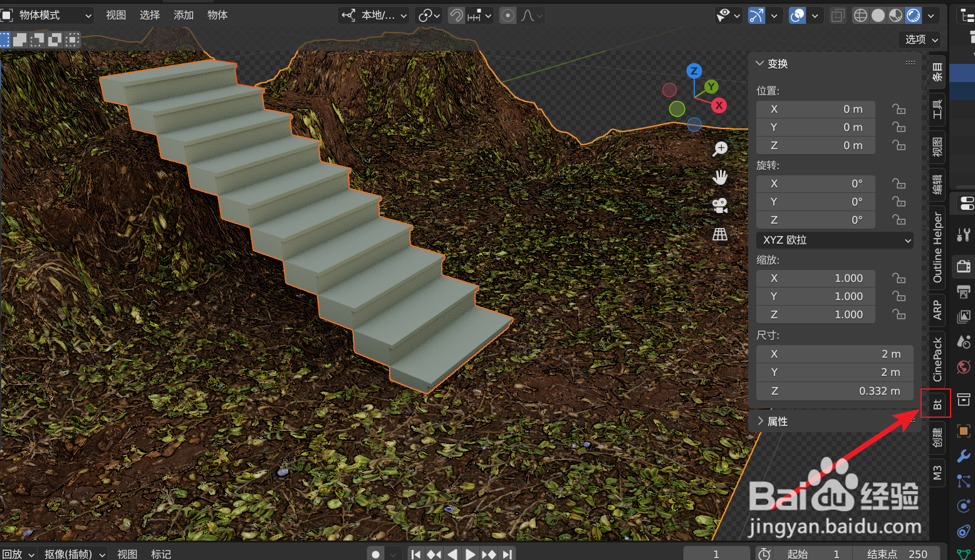
Task: Open Tool properties tab icon
Action: point(964,235)
